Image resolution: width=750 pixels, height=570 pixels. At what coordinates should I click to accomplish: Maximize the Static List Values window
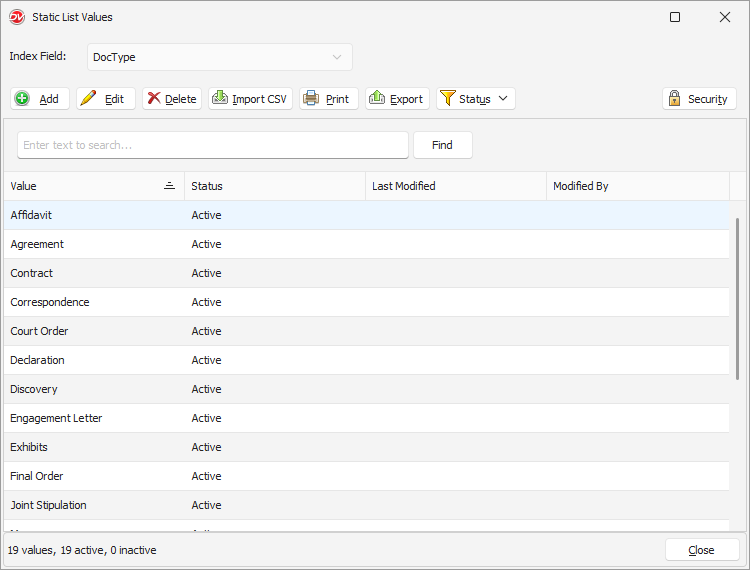[675, 17]
